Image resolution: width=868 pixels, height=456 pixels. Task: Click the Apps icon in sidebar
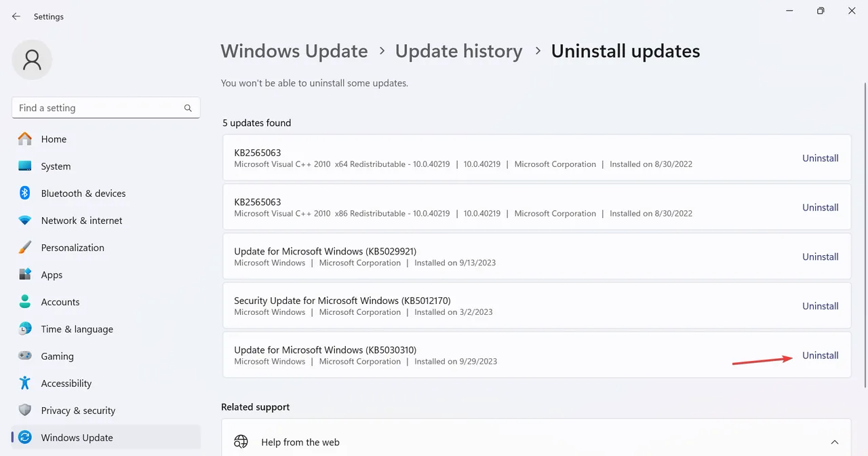(x=25, y=275)
